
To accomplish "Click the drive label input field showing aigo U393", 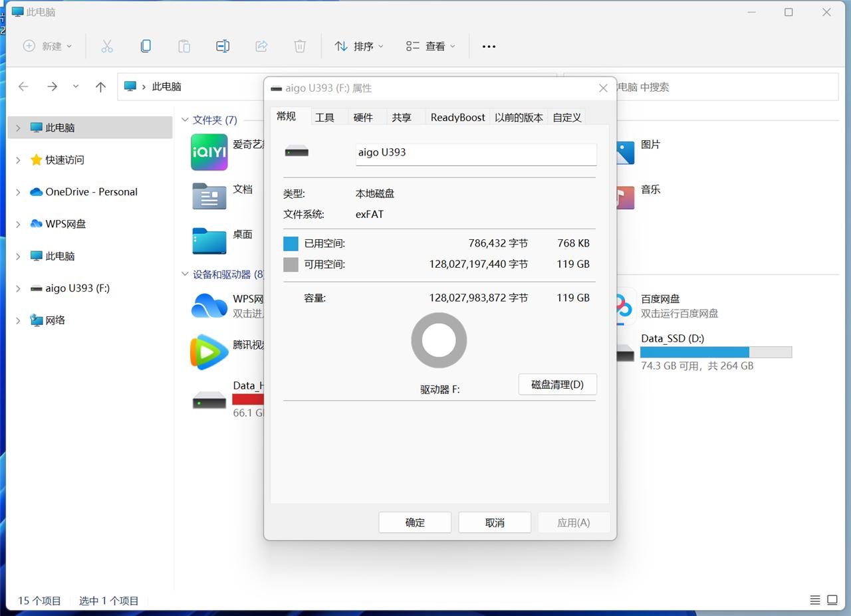I will pyautogui.click(x=476, y=154).
